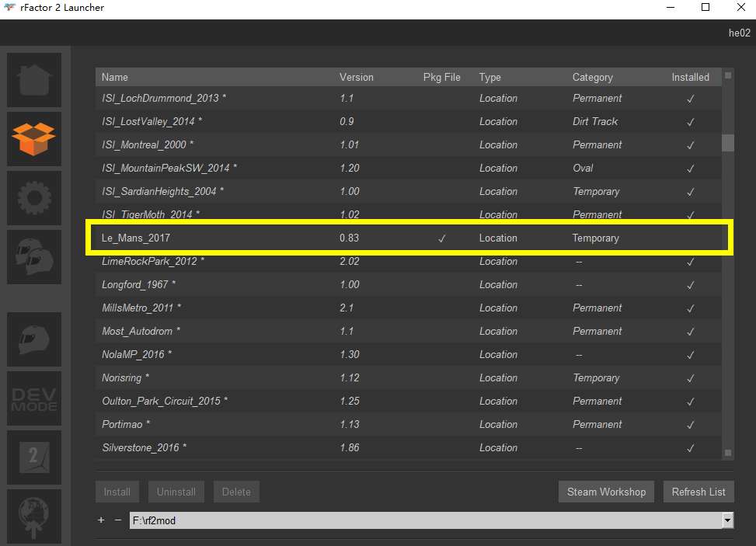This screenshot has height=546, width=756.
Task: Open the sidebar icon showing number 2
Action: tap(34, 457)
